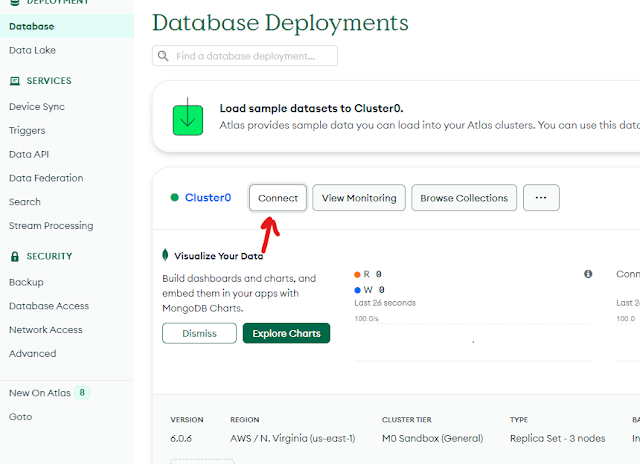The width and height of the screenshot is (640, 464).
Task: Focus the Find a database deployment field
Action: (x=245, y=56)
